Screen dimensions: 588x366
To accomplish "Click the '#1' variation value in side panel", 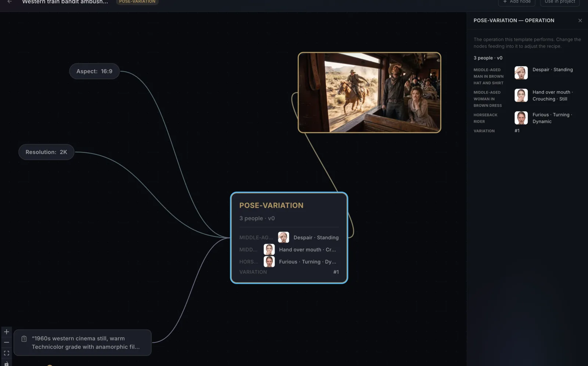I will coord(517,131).
